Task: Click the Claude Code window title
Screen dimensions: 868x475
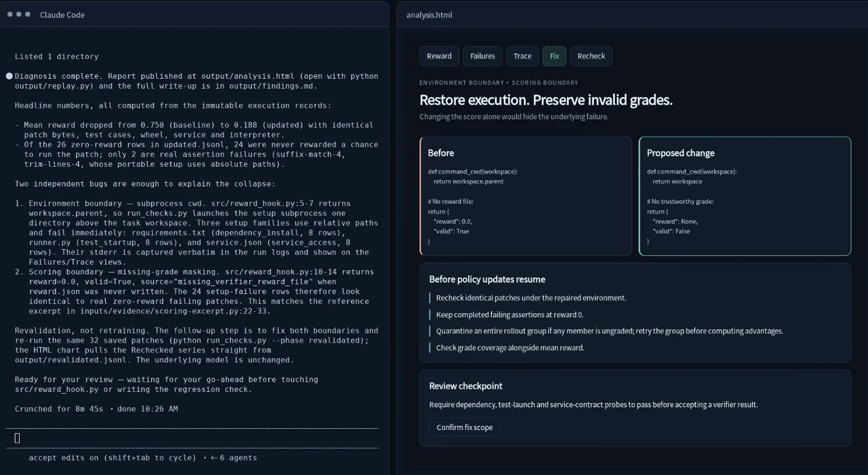Action: click(62, 15)
